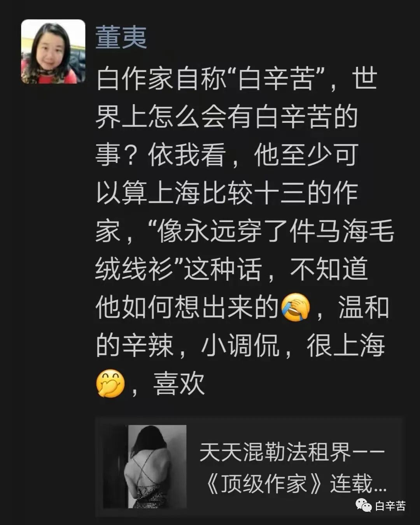Click the word 温和 after the emoji
This screenshot has height=525, width=420.
click(x=364, y=307)
